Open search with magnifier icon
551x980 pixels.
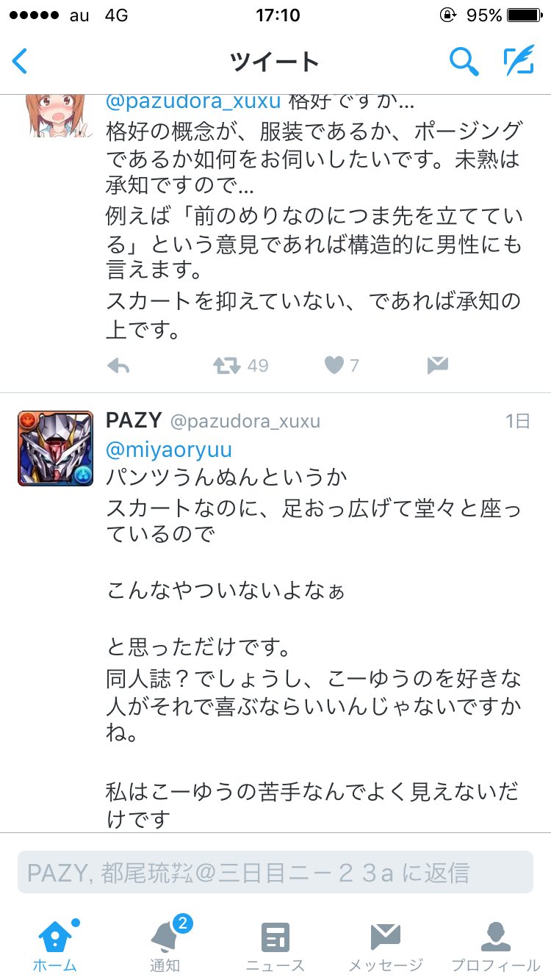tap(464, 61)
